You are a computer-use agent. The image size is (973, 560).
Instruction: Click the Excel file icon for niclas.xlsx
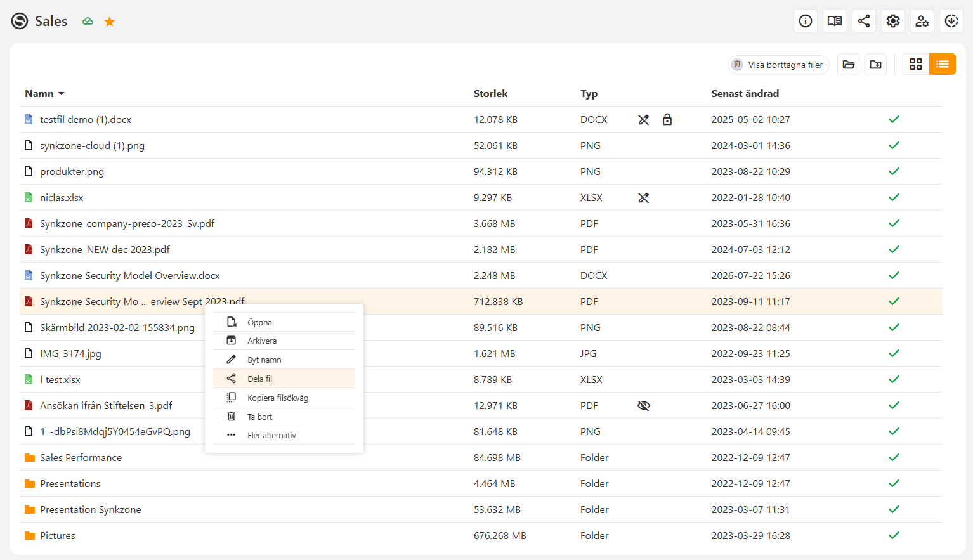29,198
